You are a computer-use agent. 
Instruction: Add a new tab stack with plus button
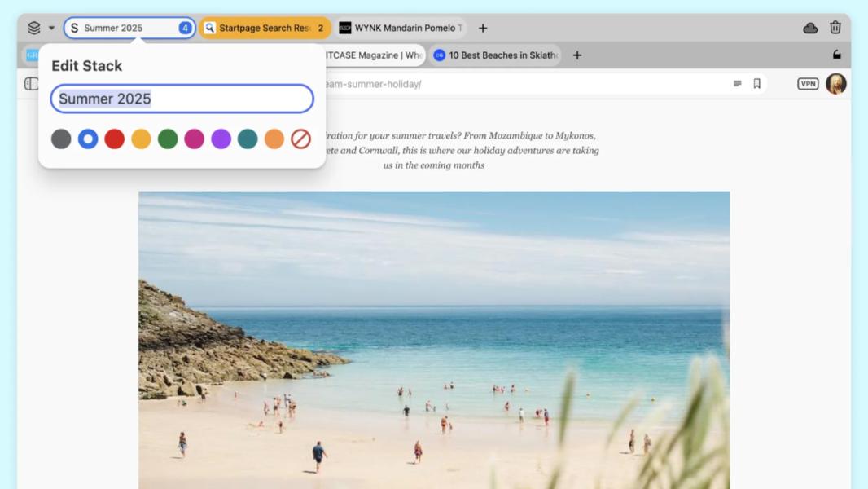(483, 28)
